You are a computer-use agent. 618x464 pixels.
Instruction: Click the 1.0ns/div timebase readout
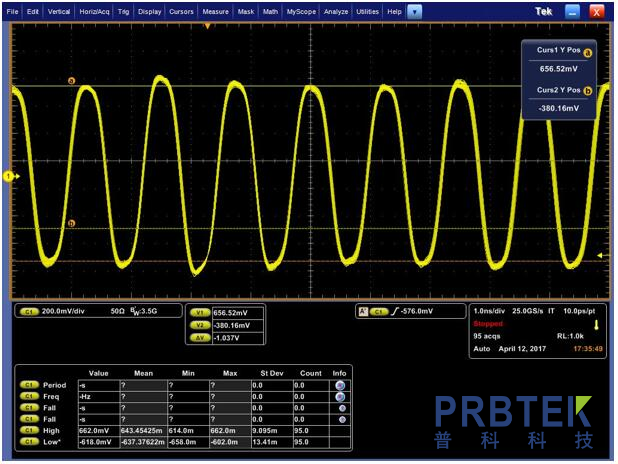(489, 311)
